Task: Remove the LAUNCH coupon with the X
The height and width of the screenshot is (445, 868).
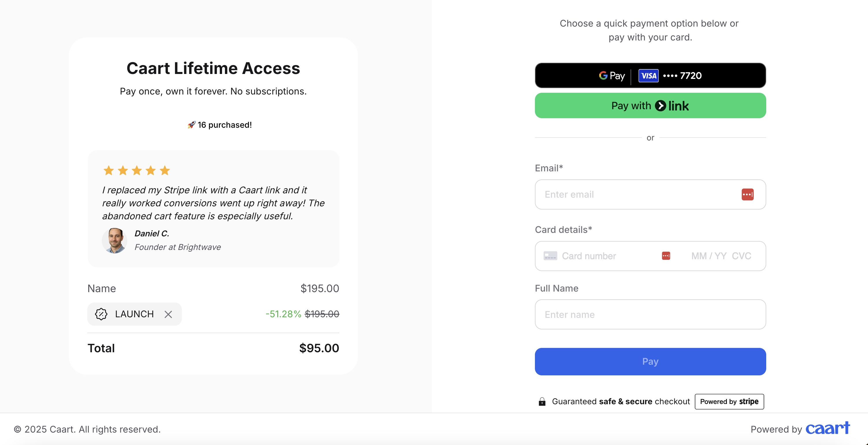Action: click(x=168, y=314)
